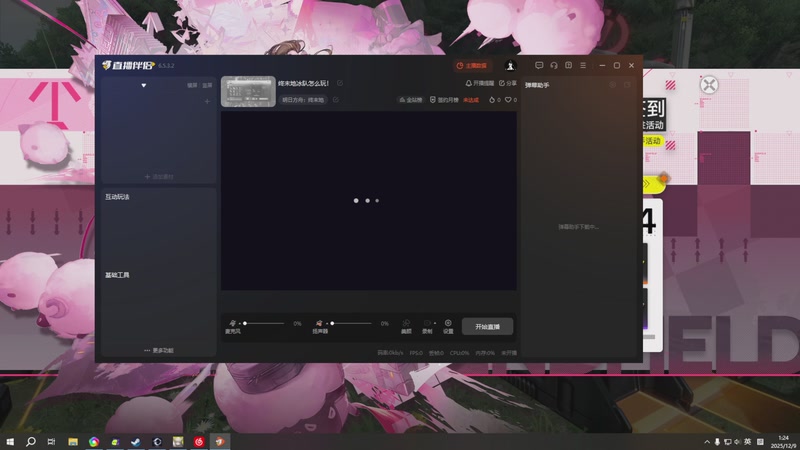Edit the game category pencil icon

point(336,100)
